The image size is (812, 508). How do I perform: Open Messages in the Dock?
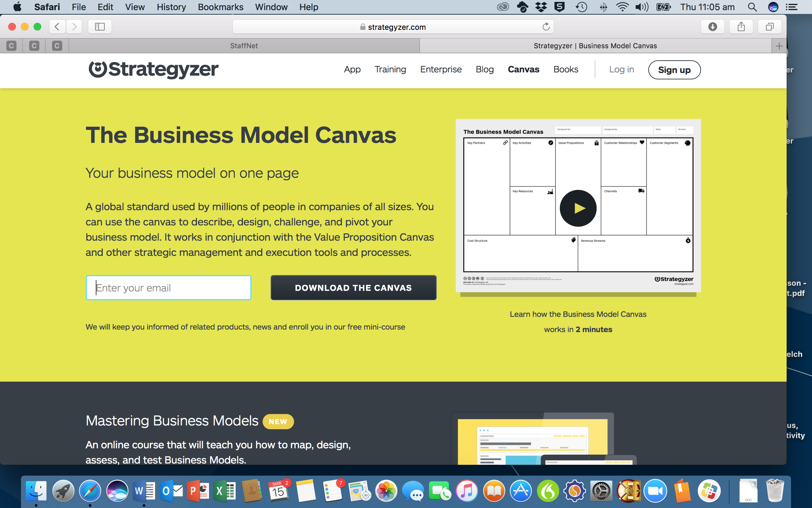pos(413,491)
